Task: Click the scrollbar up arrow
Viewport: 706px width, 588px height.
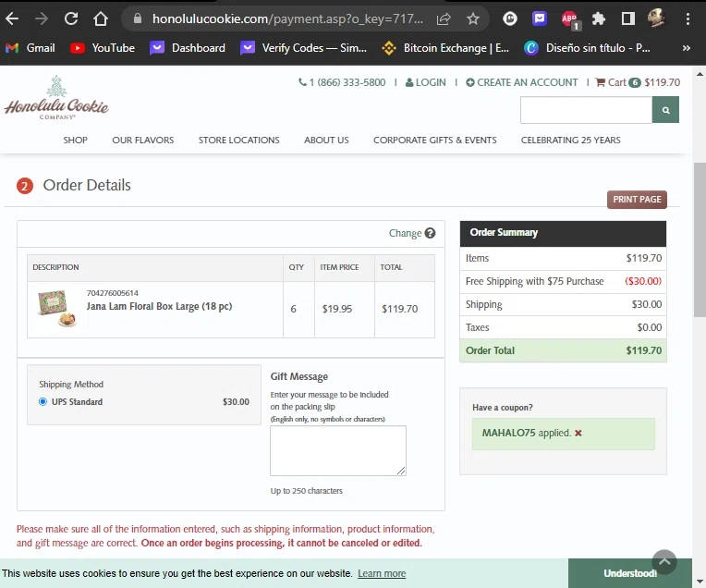Action: point(700,73)
